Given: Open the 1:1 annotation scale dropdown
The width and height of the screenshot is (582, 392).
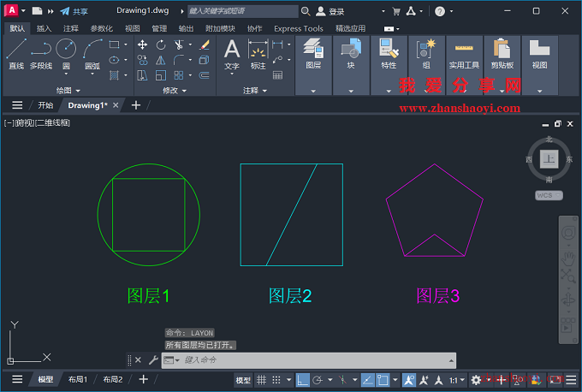Looking at the screenshot, I should click(457, 380).
